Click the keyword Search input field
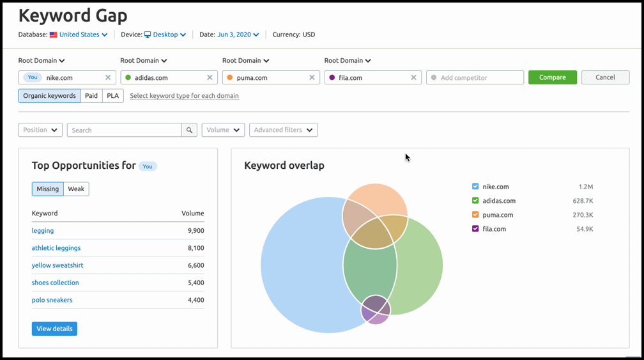Viewport: 644px width, 360px height. (x=124, y=130)
